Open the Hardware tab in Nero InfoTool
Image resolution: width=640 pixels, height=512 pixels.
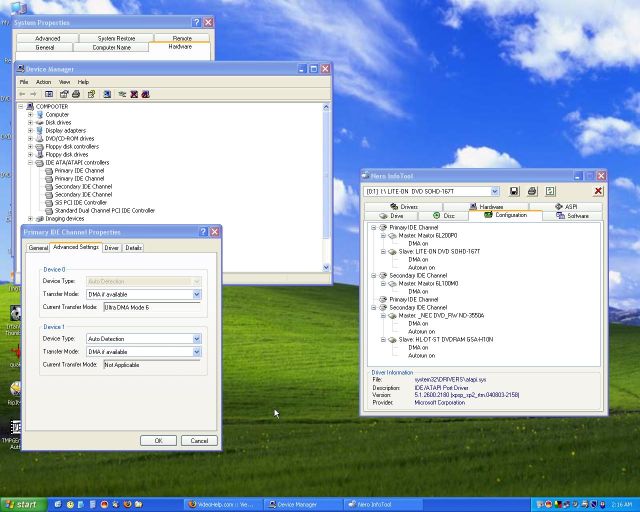(x=486, y=207)
